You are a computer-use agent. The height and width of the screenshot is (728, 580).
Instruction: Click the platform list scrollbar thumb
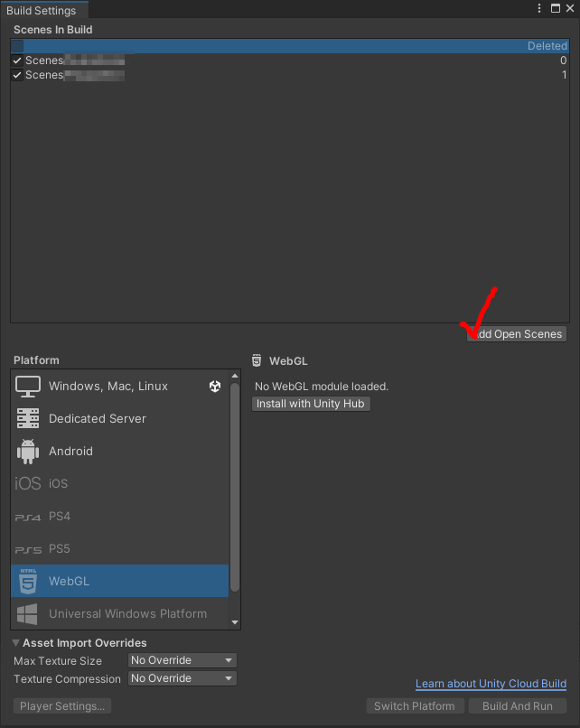(x=235, y=487)
